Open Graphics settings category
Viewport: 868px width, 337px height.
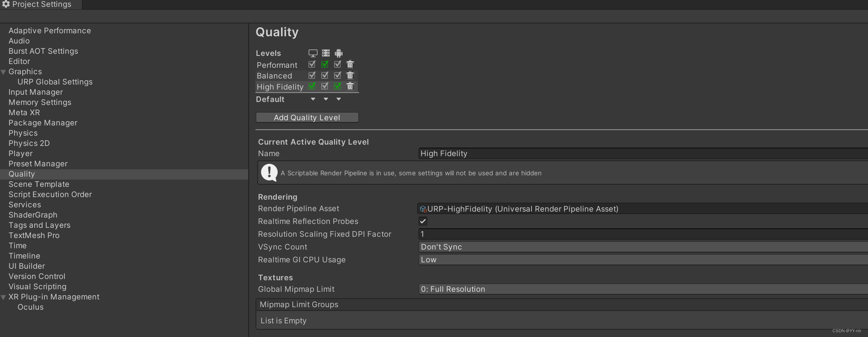pyautogui.click(x=25, y=72)
